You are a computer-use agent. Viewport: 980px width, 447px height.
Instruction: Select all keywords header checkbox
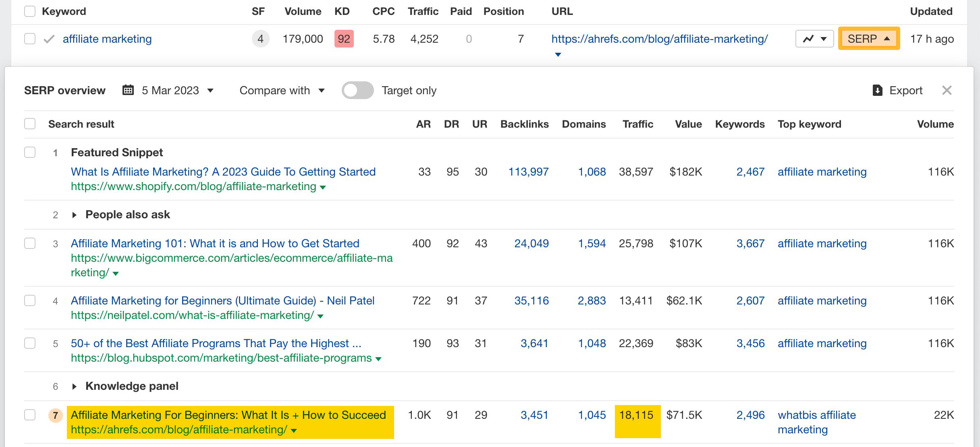(30, 11)
